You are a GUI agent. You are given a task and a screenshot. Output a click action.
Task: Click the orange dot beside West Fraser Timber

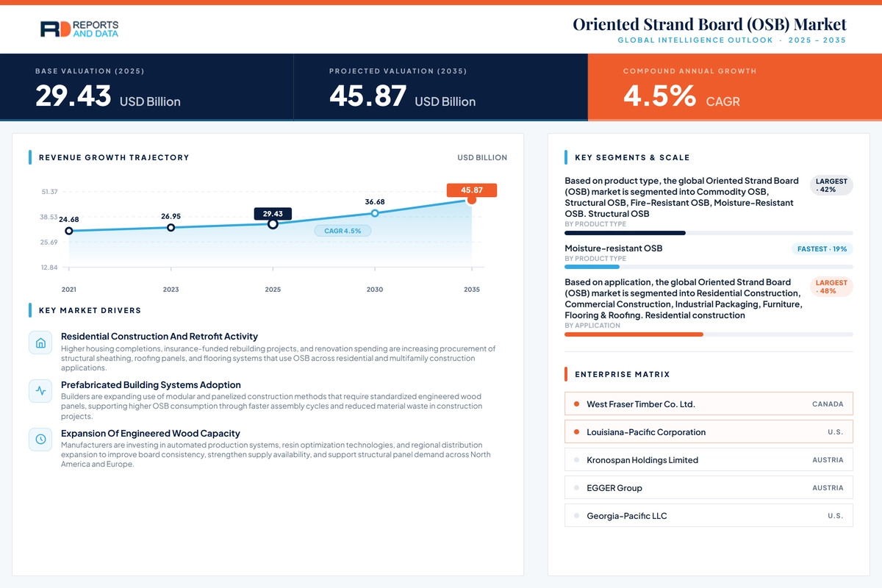(576, 404)
